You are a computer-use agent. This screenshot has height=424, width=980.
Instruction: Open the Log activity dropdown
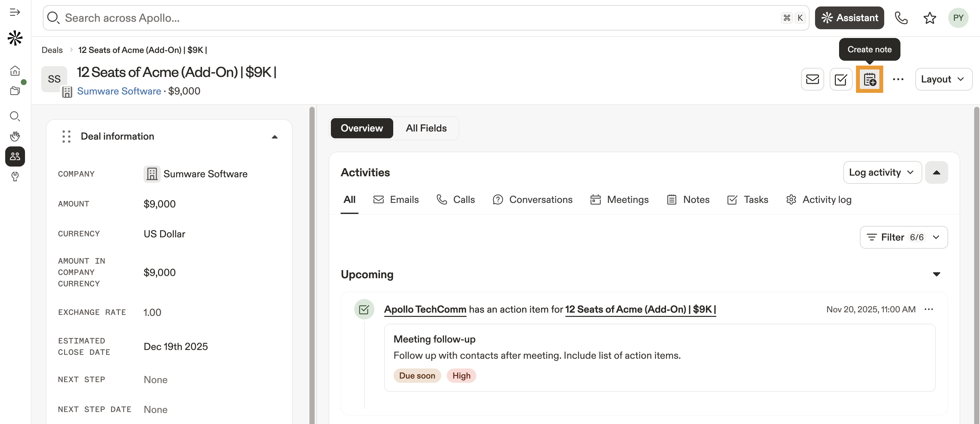tap(882, 172)
